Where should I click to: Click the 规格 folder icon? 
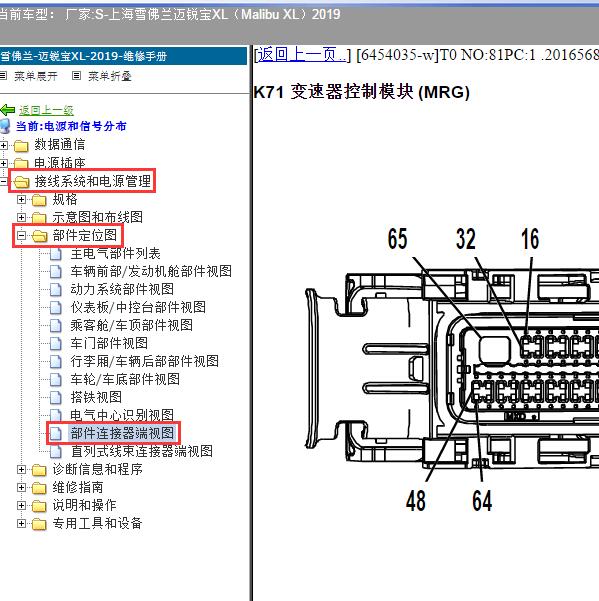[39, 199]
